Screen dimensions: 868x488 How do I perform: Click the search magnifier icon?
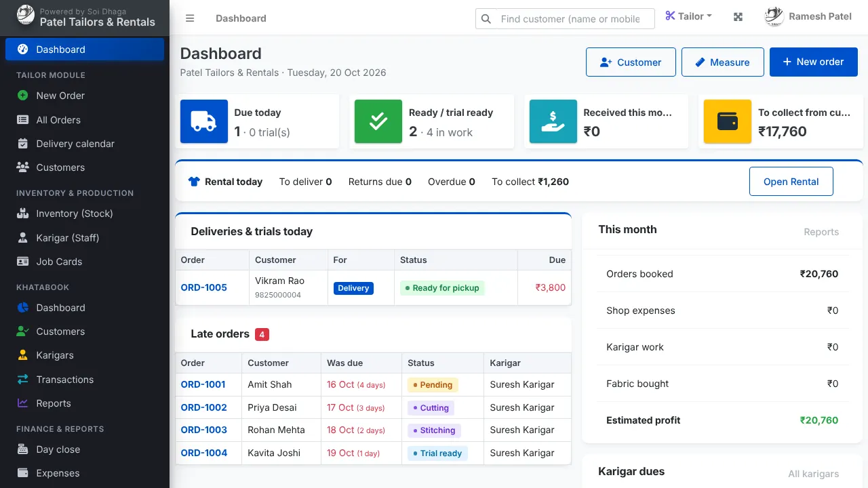(486, 19)
